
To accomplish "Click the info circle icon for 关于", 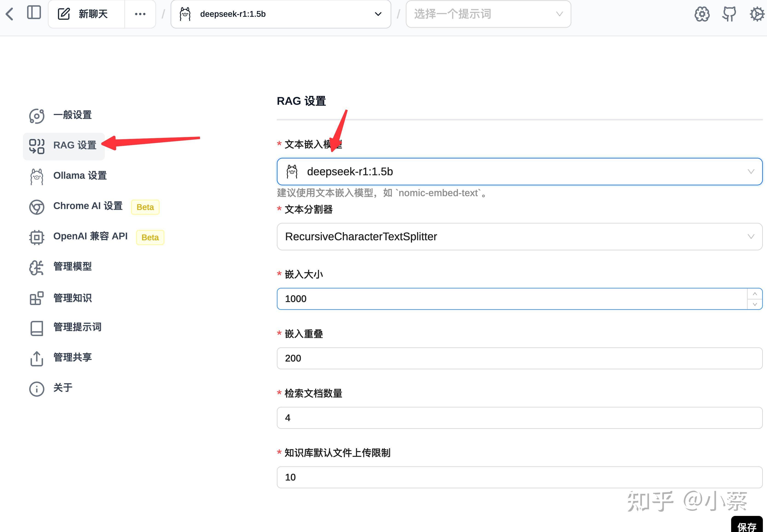I will [x=37, y=389].
